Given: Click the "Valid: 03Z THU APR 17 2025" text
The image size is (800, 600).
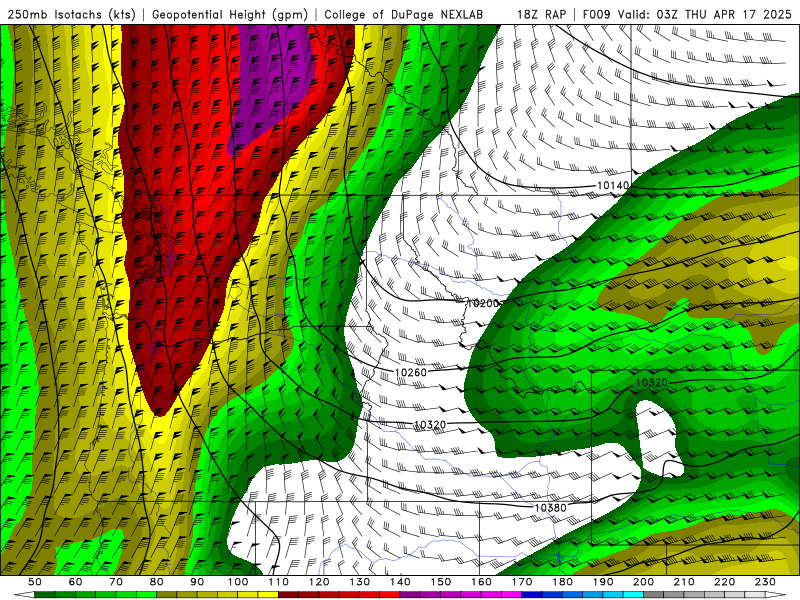Looking at the screenshot, I should point(705,14).
